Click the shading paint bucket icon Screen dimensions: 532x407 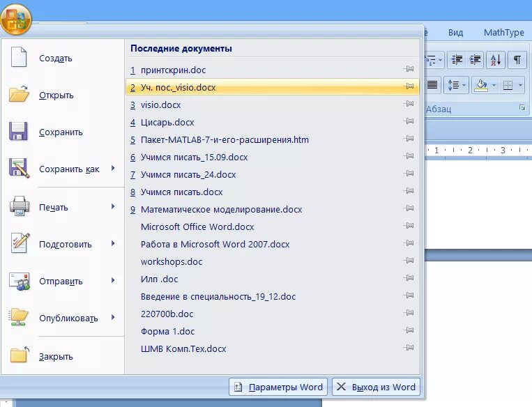(x=481, y=85)
